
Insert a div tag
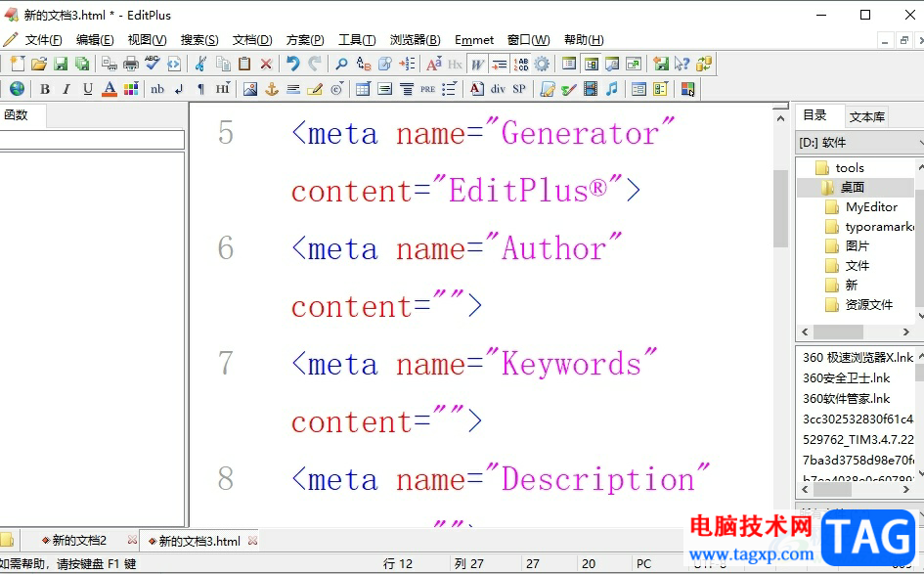point(498,89)
